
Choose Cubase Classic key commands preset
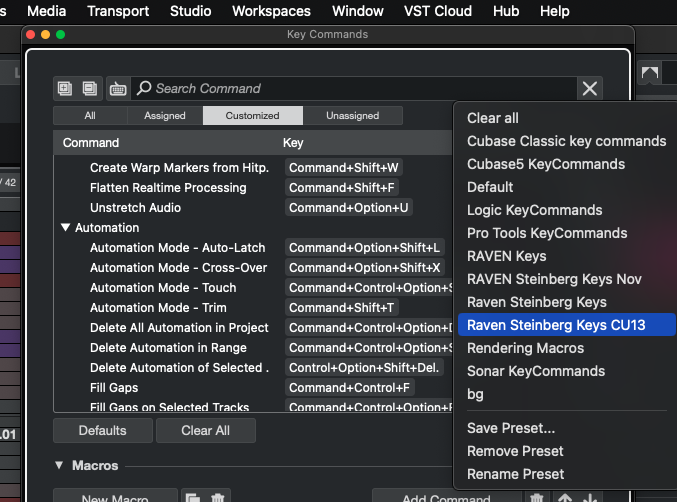click(x=566, y=141)
